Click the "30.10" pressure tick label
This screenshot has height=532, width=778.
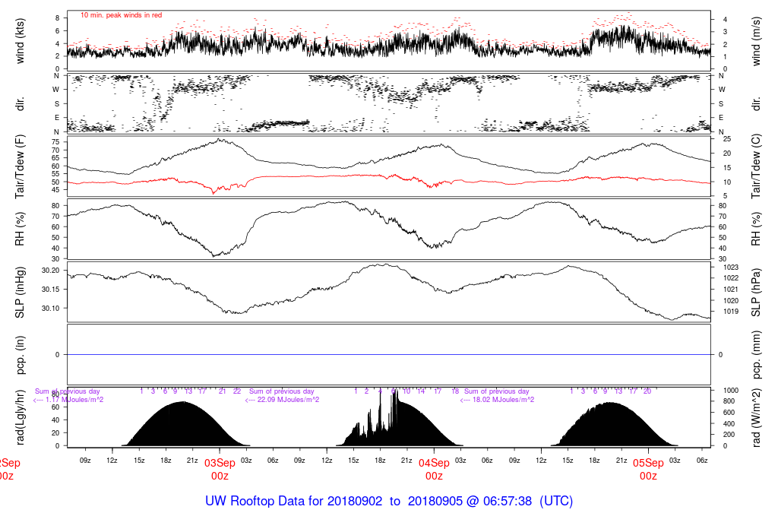tap(51, 309)
